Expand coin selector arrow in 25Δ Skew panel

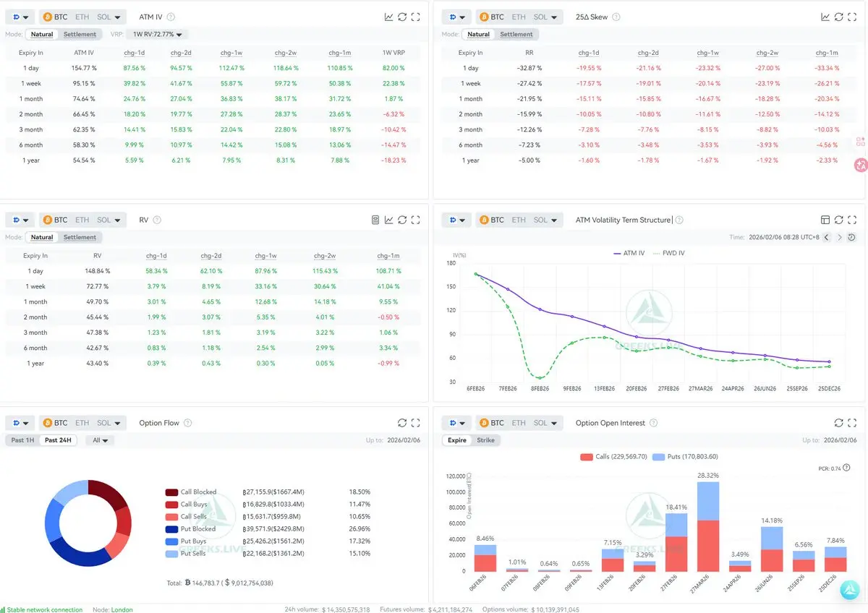(555, 17)
